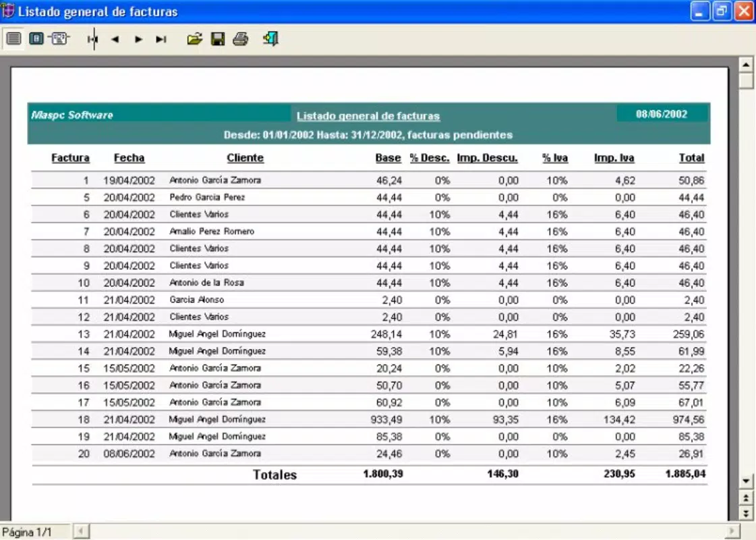Screen dimensions: 756x540
Task: Click Imp. Iva value 134,42
Action: click(619, 419)
